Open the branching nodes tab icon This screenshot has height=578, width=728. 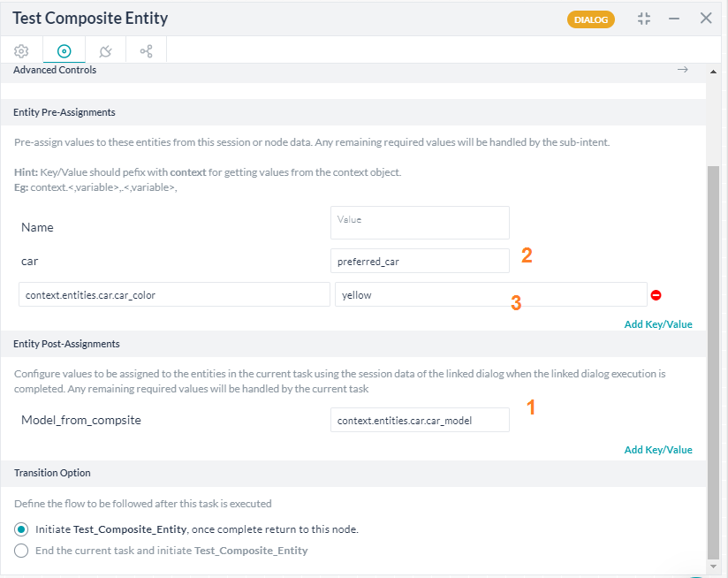(x=147, y=51)
